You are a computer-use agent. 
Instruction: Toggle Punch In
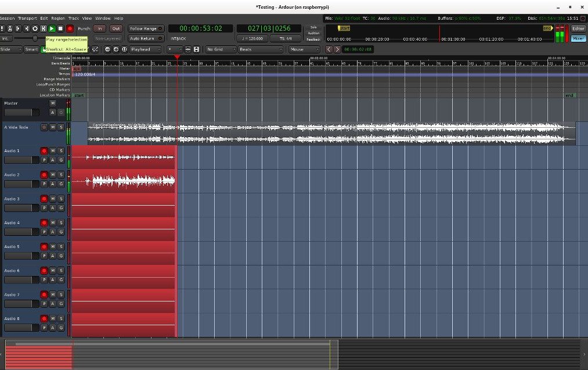(x=100, y=28)
